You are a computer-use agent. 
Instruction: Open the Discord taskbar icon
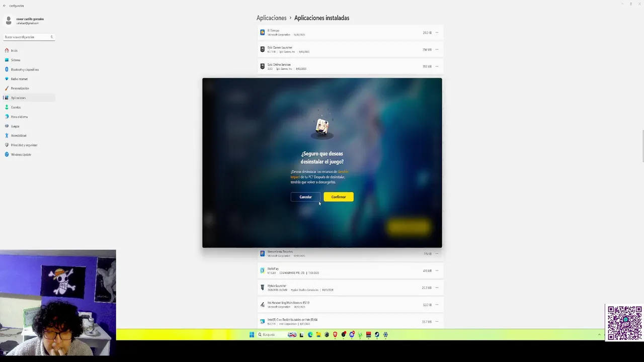tap(352, 334)
